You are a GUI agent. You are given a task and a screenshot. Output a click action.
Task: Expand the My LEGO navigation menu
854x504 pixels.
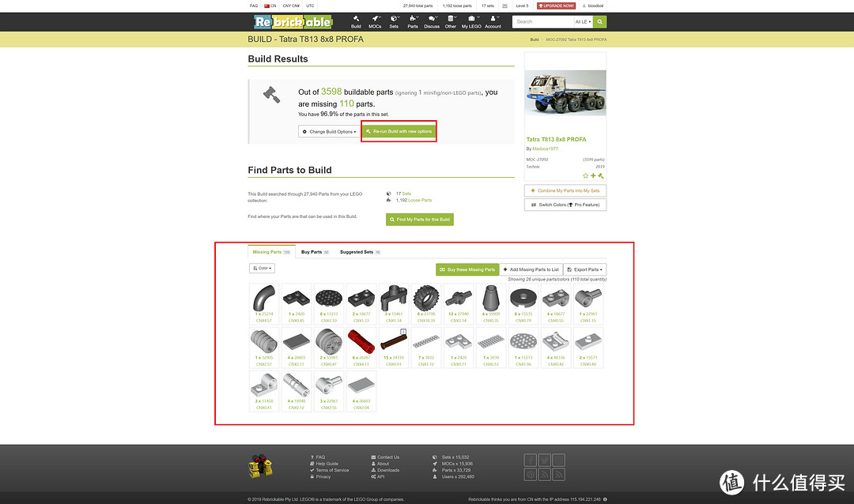click(471, 22)
